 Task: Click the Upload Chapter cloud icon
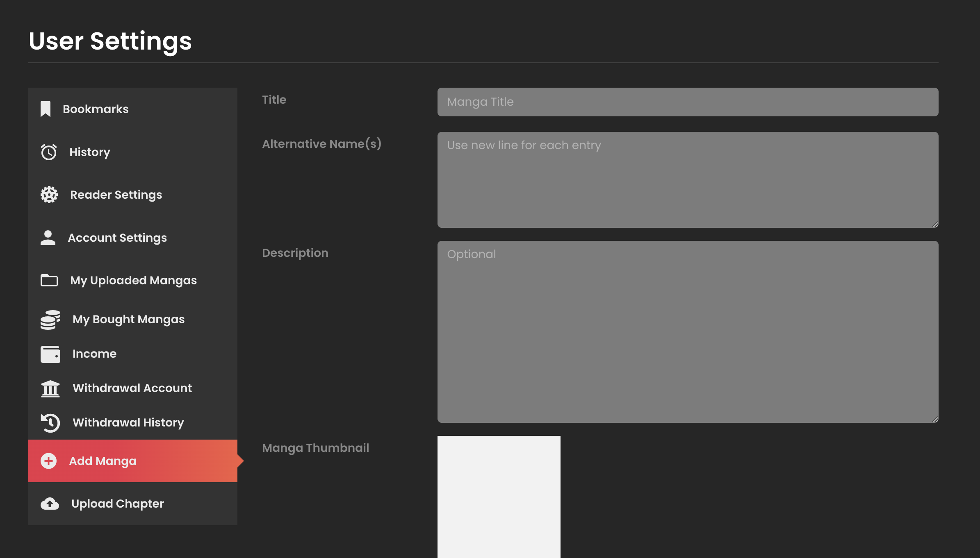click(50, 504)
